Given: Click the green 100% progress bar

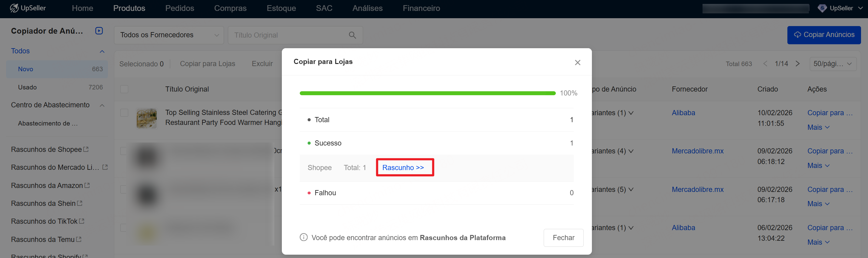Looking at the screenshot, I should point(427,93).
